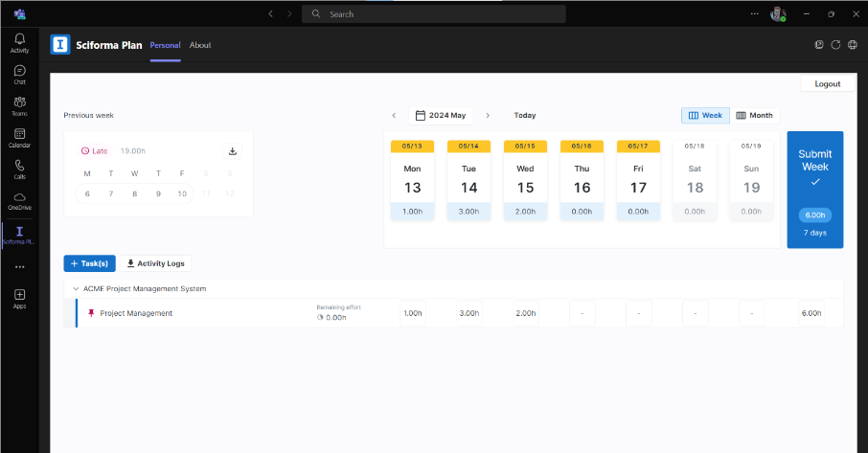Viewport: 868px width, 453px height.
Task: Click the refresh icon in the tab header
Action: click(835, 45)
